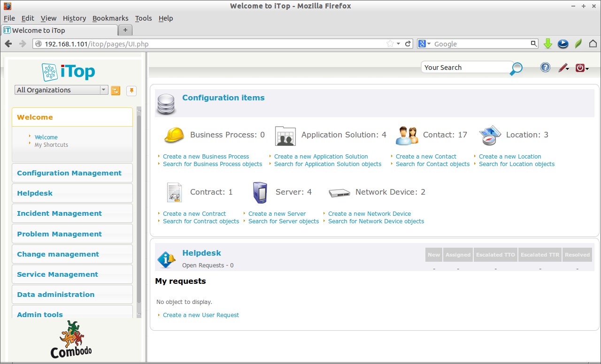
Task: Open the Firefox downloads green arrow
Action: click(547, 44)
